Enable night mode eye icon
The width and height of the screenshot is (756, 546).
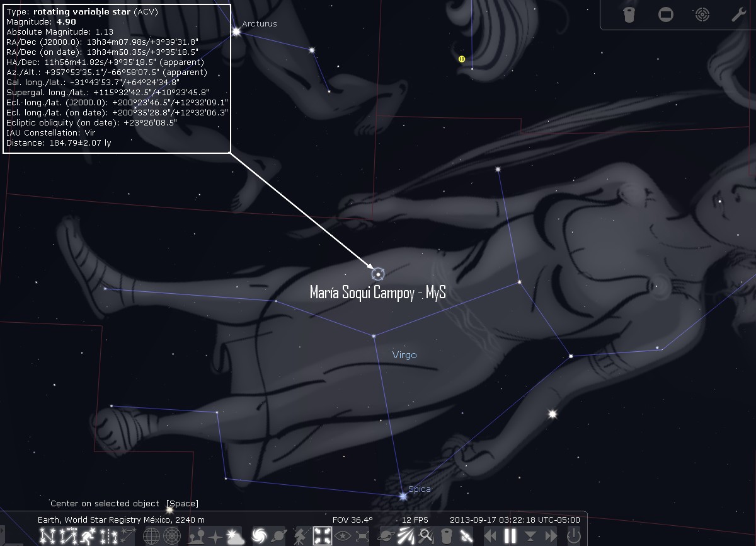[343, 537]
